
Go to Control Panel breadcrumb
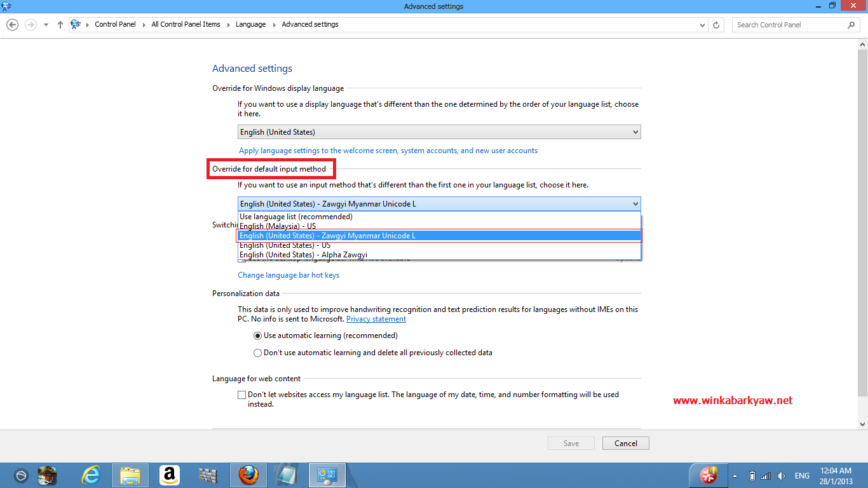tap(115, 25)
